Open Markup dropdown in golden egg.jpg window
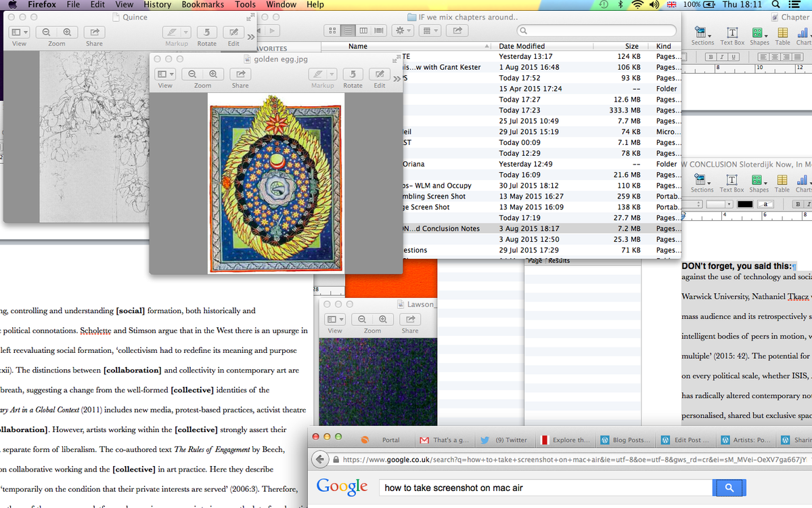 332,74
